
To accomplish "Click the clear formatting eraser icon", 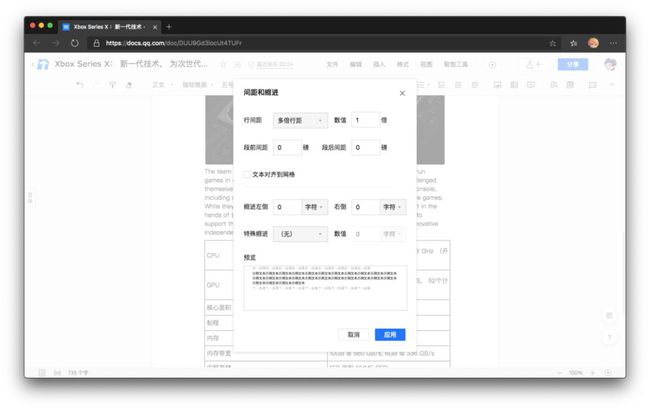I will [129, 85].
